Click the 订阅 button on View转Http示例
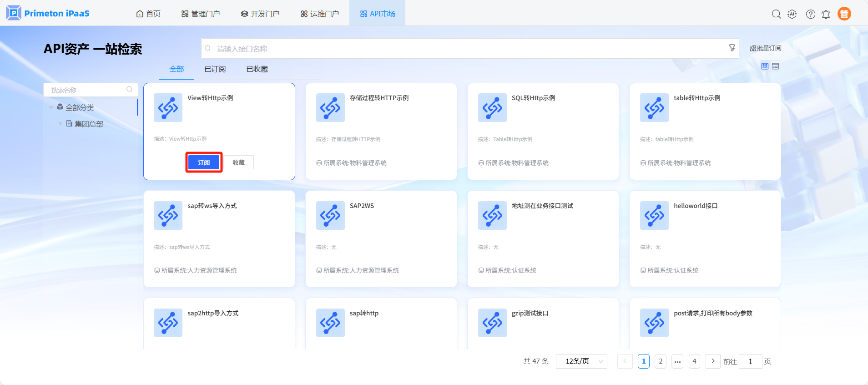868x385 pixels. [204, 162]
